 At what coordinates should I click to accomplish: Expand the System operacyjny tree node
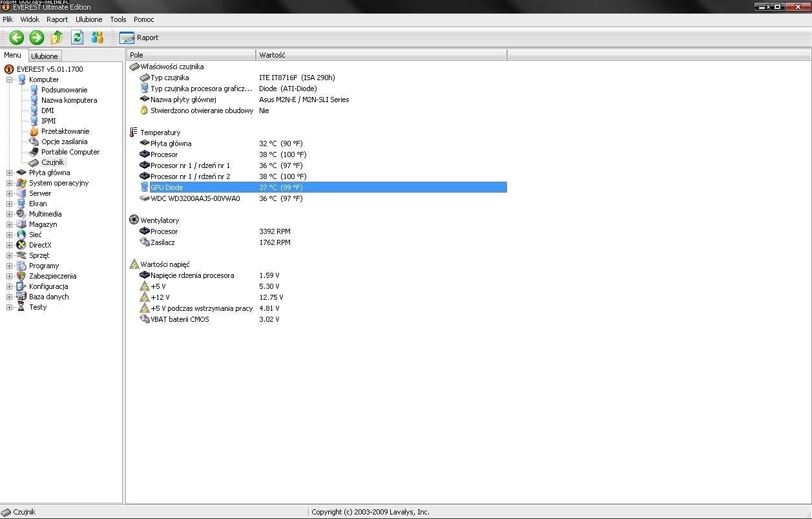(10, 183)
